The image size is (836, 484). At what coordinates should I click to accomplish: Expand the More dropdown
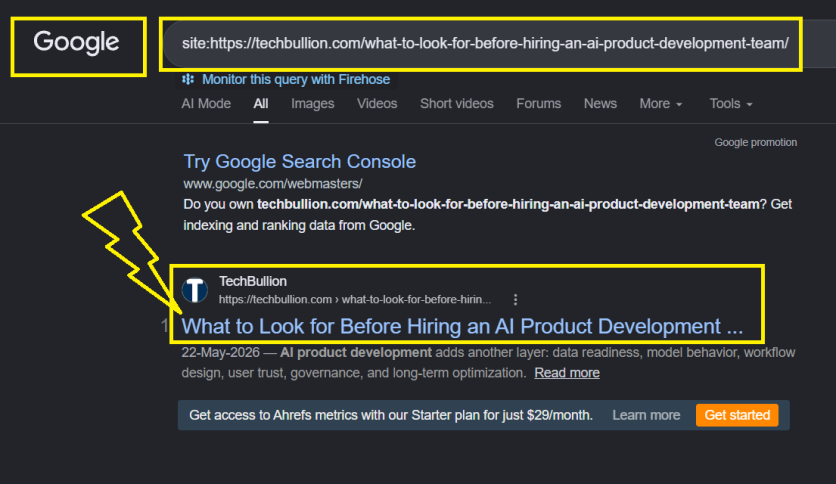point(661,103)
